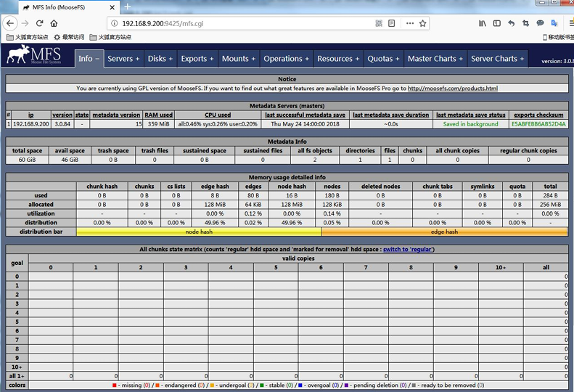574x392 pixels.
Task: Click the yellow node hash distribution bar
Action: [x=199, y=232]
